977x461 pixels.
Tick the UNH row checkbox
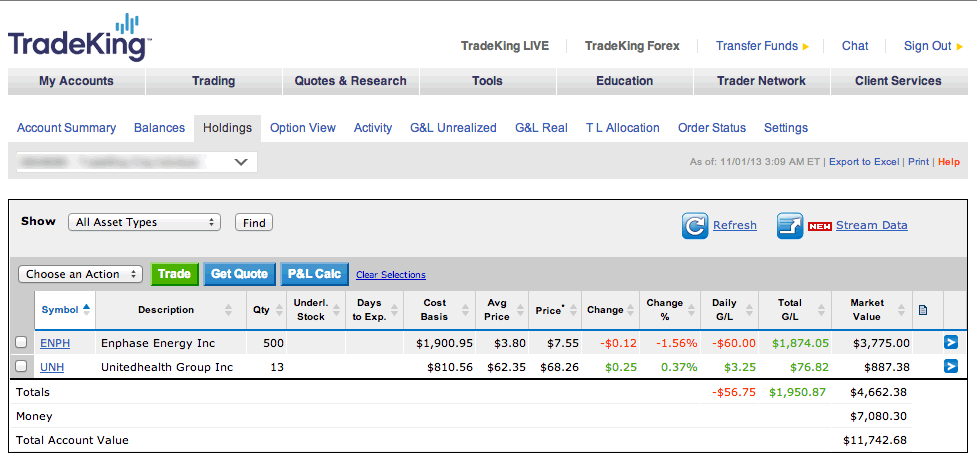pos(21,366)
